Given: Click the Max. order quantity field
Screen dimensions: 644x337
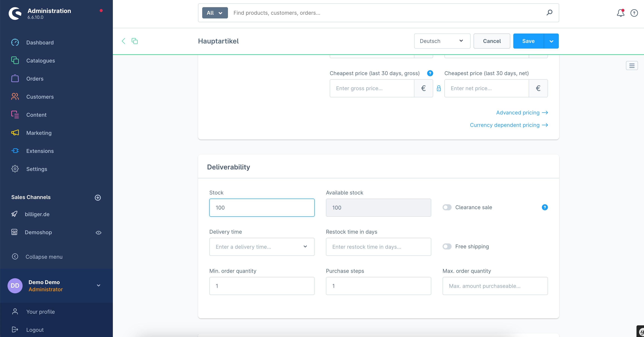Looking at the screenshot, I should point(495,286).
